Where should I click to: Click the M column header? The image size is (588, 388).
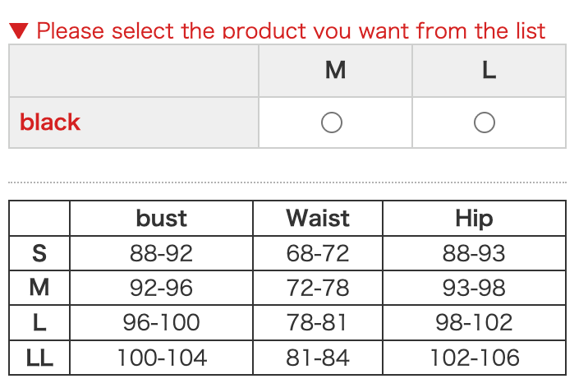point(335,71)
